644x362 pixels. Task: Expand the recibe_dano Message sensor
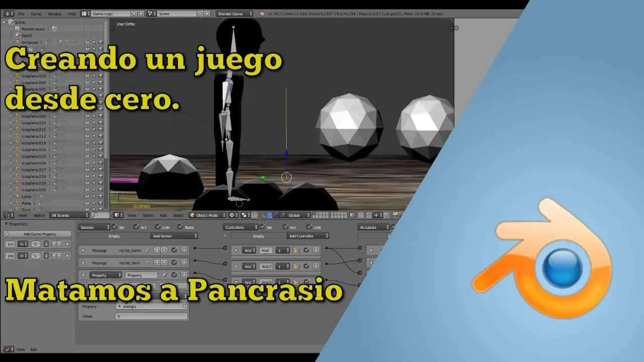(x=84, y=263)
